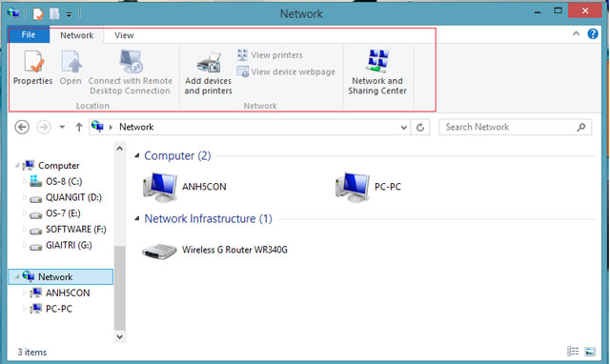Viewport: 610px width, 364px height.
Task: Click the navigation pane scroll up arrow
Action: click(120, 149)
